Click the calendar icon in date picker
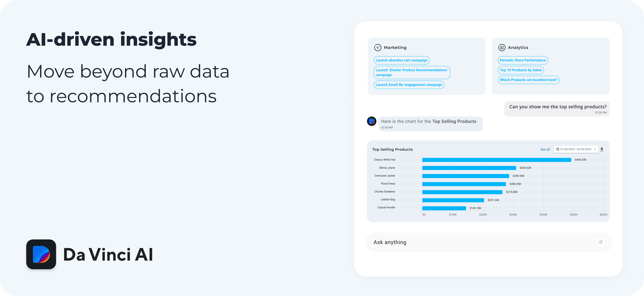 [558, 149]
